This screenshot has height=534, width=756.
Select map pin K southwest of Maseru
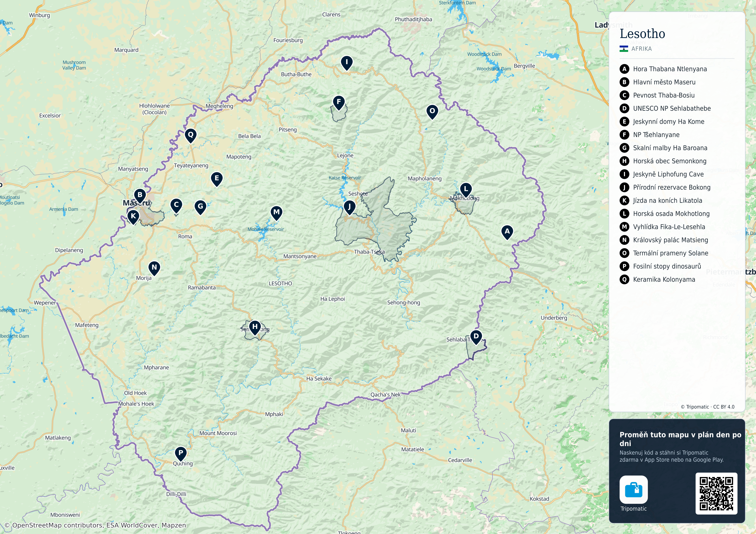coord(133,217)
